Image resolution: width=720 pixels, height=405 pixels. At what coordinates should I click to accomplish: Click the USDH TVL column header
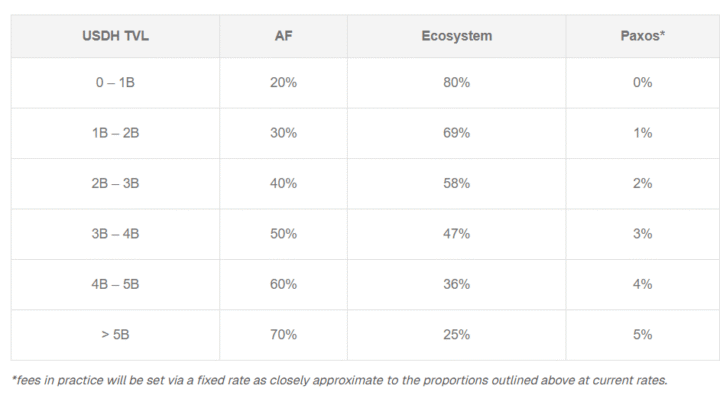point(115,36)
